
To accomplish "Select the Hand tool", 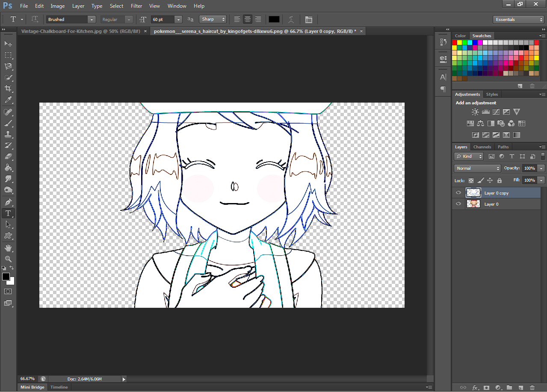I will (x=8, y=248).
